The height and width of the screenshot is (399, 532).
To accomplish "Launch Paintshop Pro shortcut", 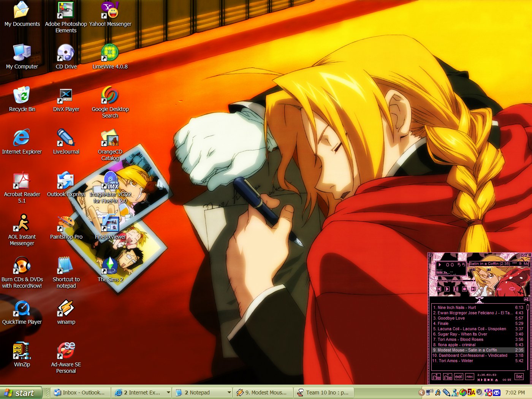I will pos(66,227).
